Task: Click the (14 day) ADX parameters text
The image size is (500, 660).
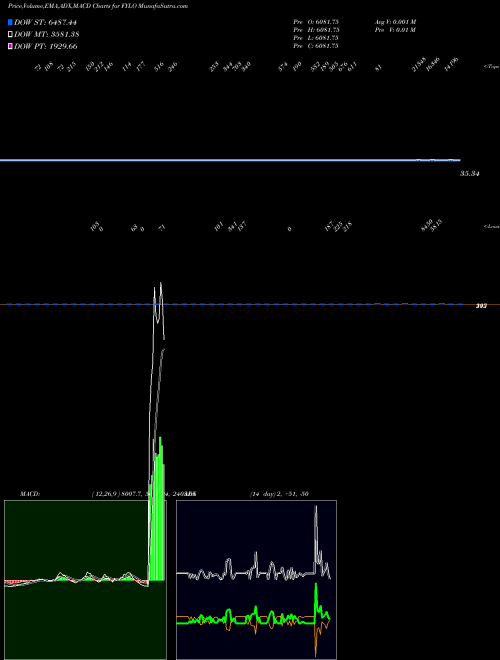Action: [x=279, y=494]
